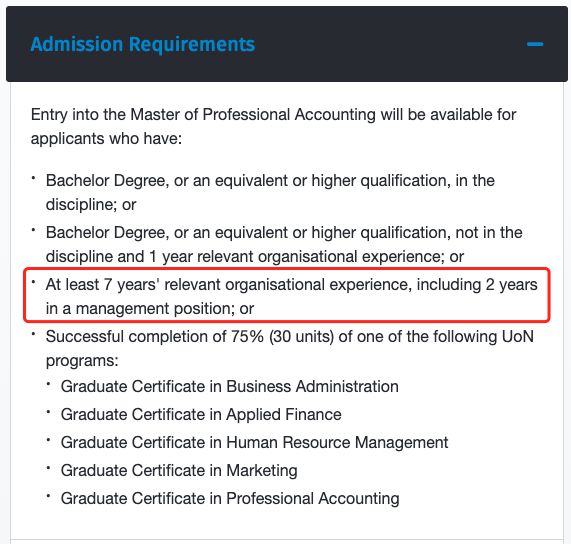
Task: Click the bullet dot beside 'At least 7 years'
Action: [33, 282]
